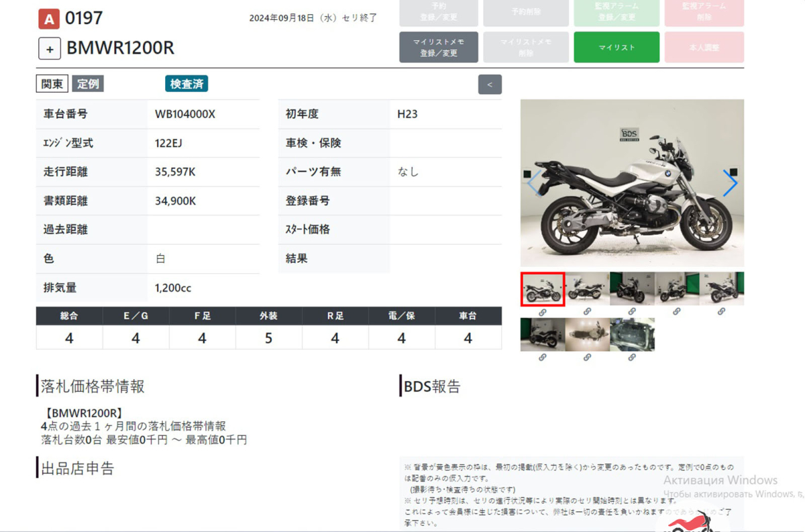Click the 検査済 inspected badge

(186, 84)
